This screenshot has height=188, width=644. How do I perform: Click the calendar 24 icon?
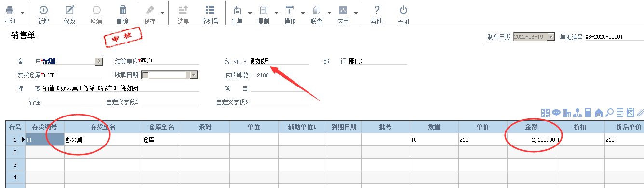[631, 113]
